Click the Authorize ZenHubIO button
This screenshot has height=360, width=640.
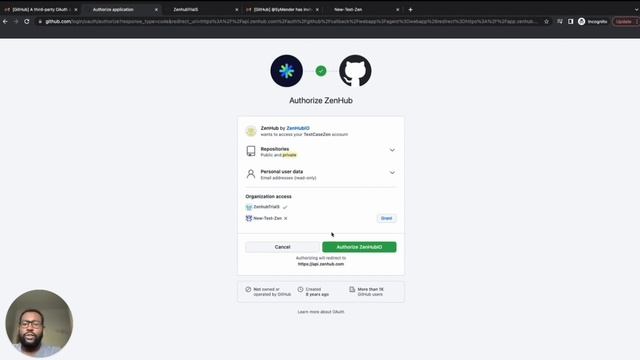click(359, 247)
